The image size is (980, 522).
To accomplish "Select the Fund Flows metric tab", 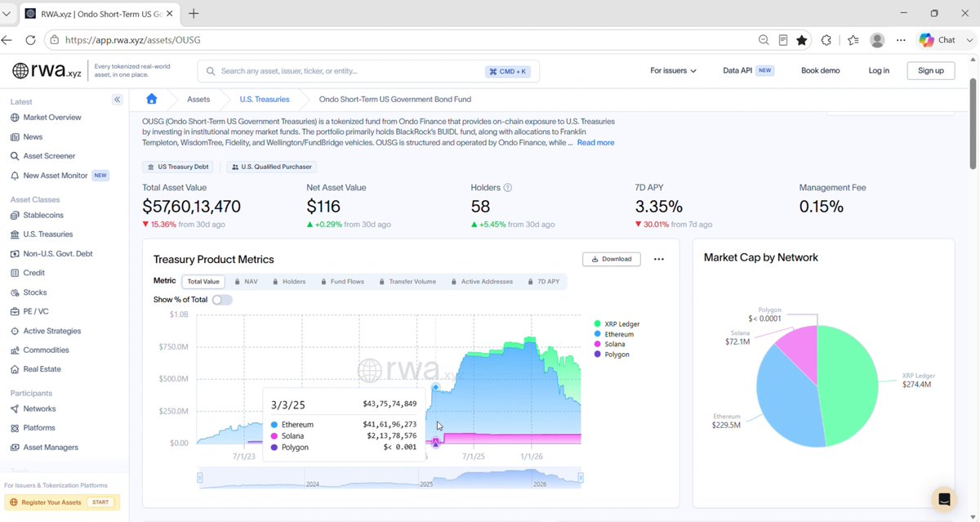I will [341, 282].
